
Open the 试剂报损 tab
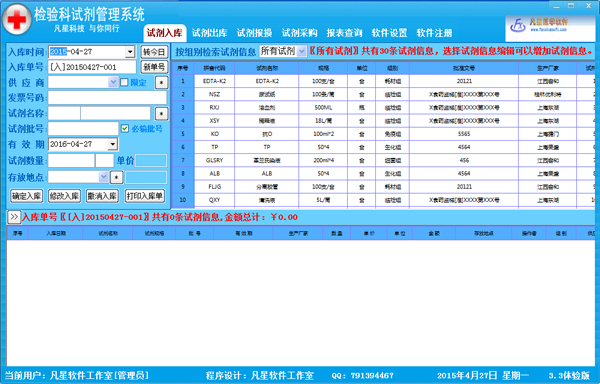tap(254, 33)
